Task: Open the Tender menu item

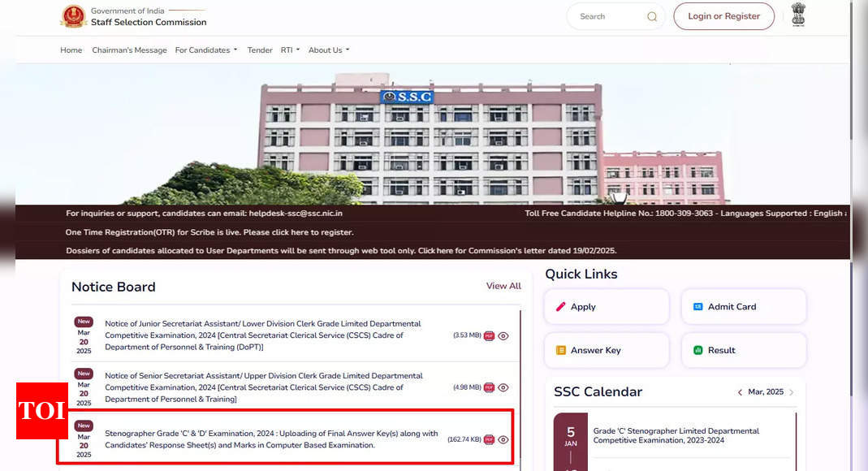Action: click(260, 50)
